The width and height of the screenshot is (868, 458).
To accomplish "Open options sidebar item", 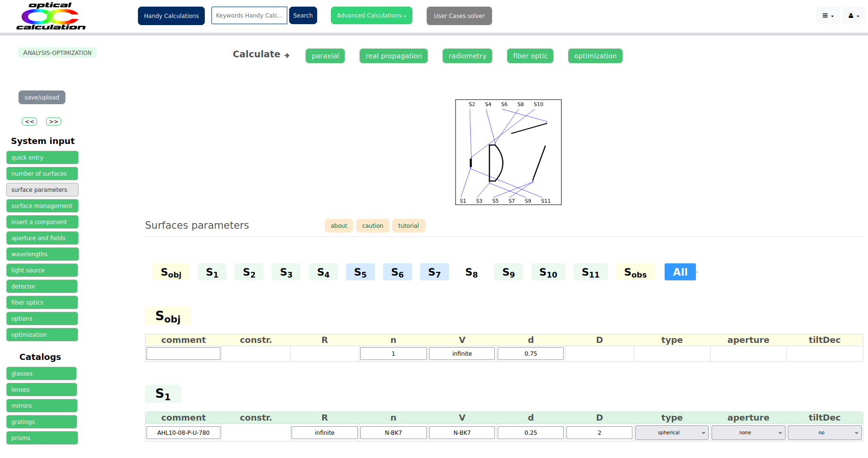I will pyautogui.click(x=42, y=318).
